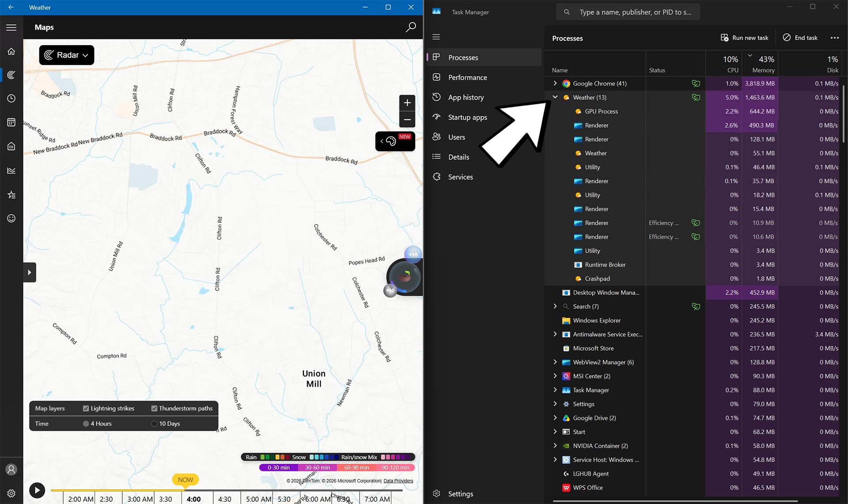Image resolution: width=848 pixels, height=504 pixels.
Task: Expand the NVIDIA Container group
Action: click(x=555, y=445)
